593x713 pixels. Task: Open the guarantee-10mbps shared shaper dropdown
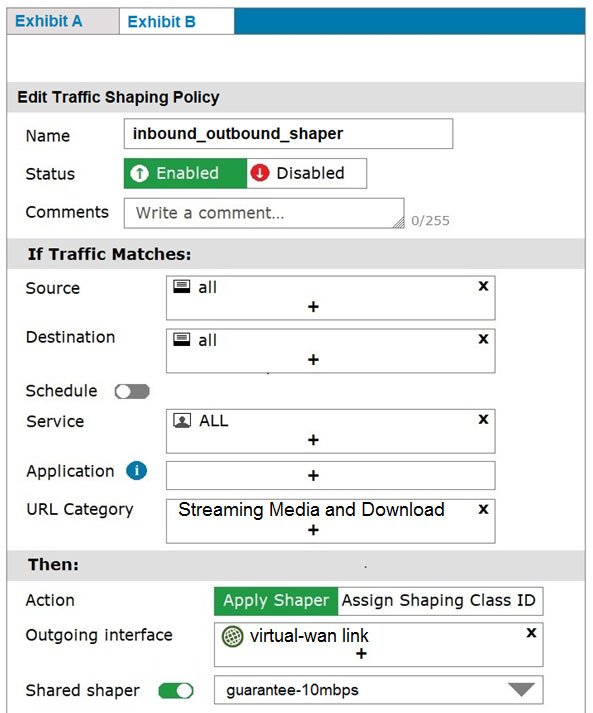coord(378,690)
